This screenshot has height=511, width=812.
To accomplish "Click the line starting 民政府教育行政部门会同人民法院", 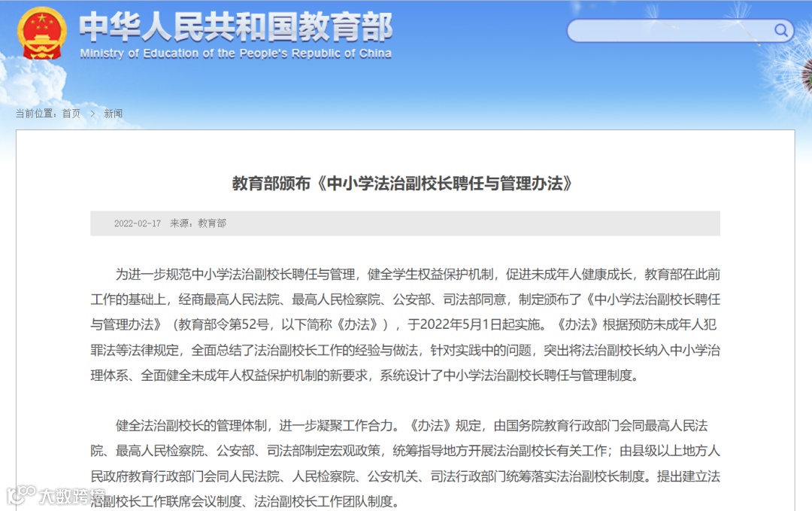I will click(x=405, y=476).
